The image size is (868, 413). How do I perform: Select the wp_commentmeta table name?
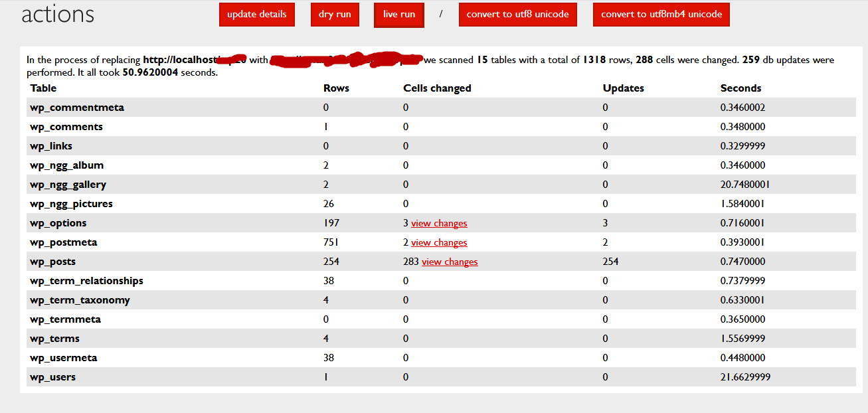(x=77, y=108)
